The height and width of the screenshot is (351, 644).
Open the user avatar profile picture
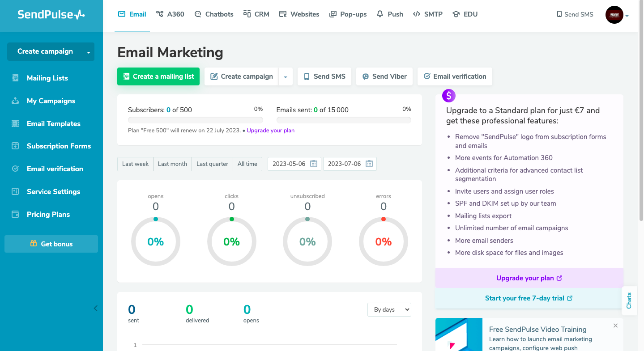pos(614,15)
